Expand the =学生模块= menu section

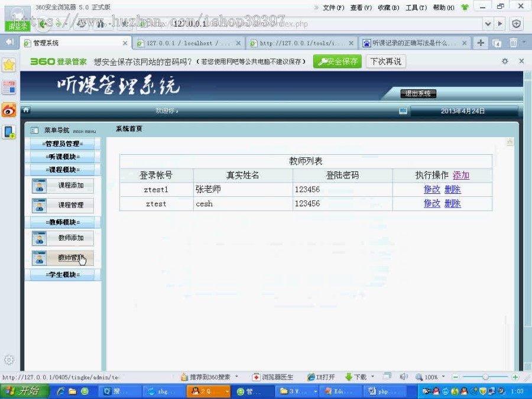click(x=63, y=275)
